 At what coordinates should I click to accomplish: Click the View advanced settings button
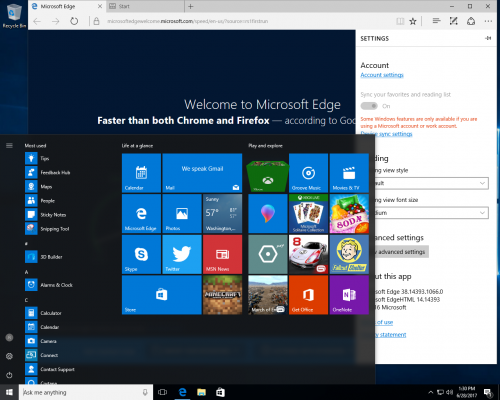[x=402, y=252]
